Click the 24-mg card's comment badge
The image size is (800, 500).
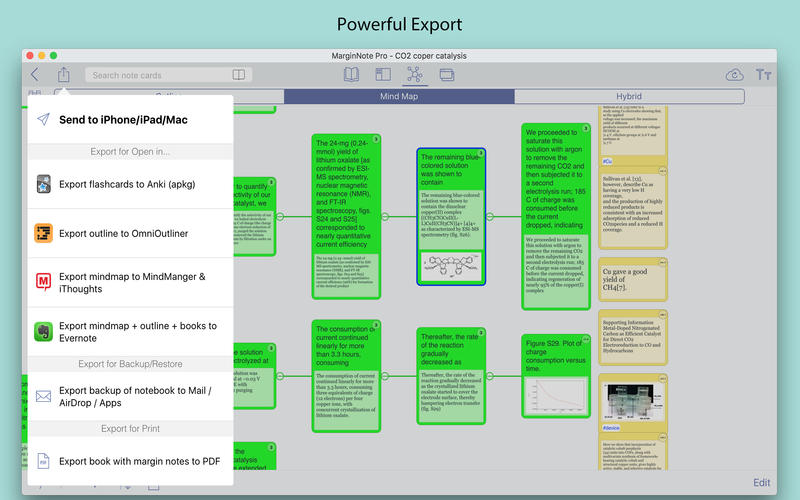(376, 139)
